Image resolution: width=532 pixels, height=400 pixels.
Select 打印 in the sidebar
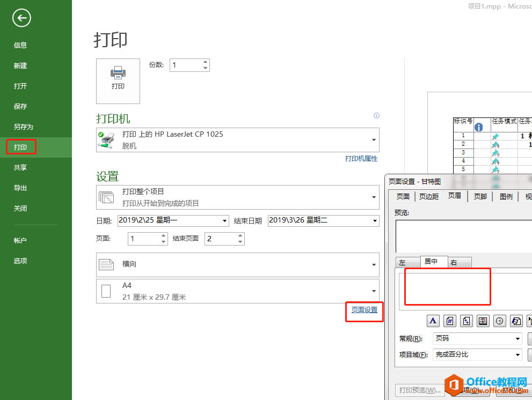20,147
